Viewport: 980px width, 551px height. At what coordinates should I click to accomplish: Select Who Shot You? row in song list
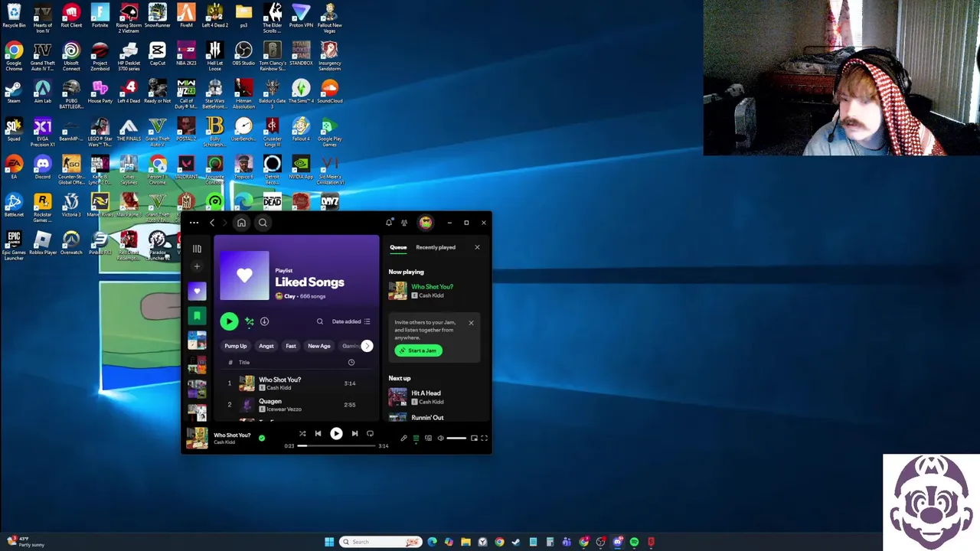[297, 383]
